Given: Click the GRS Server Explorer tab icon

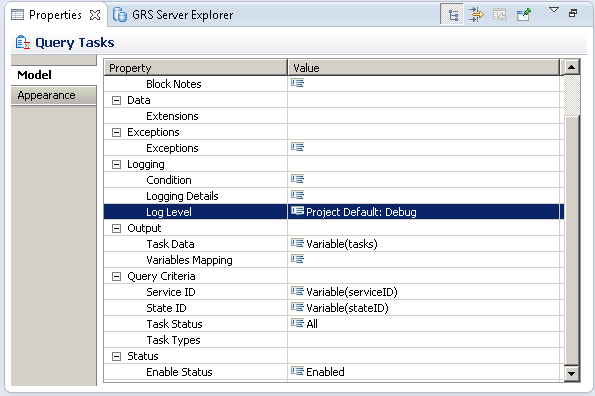Looking at the screenshot, I should pyautogui.click(x=120, y=15).
